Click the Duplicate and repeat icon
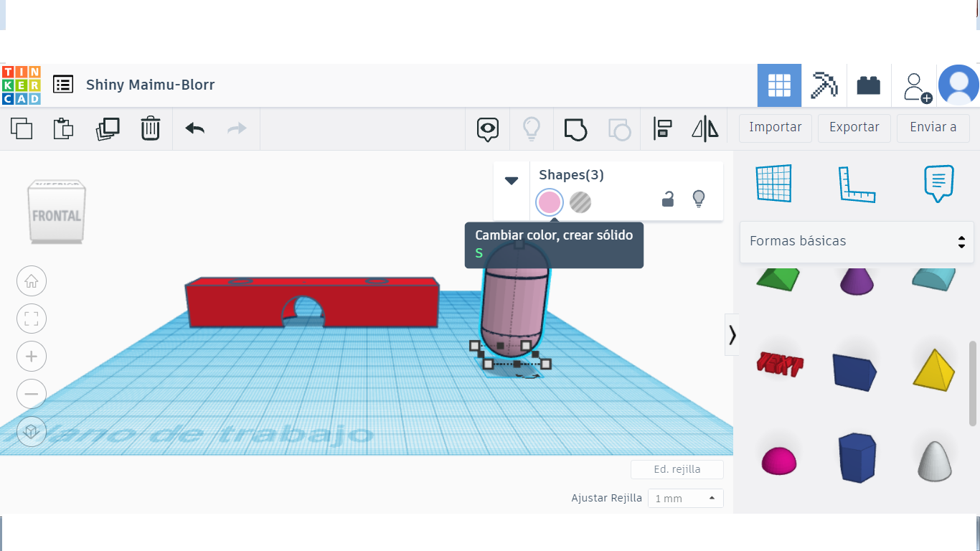Viewport: 980px width, 551px height. tap(108, 129)
